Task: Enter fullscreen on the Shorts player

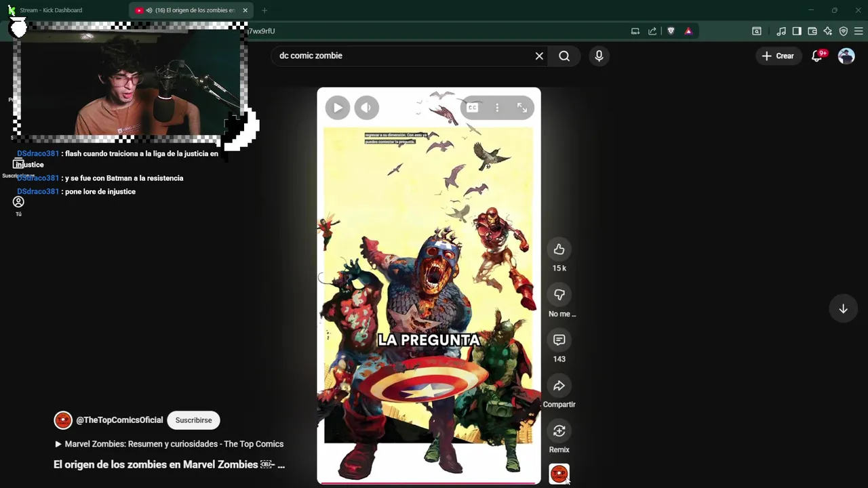Action: coord(522,108)
